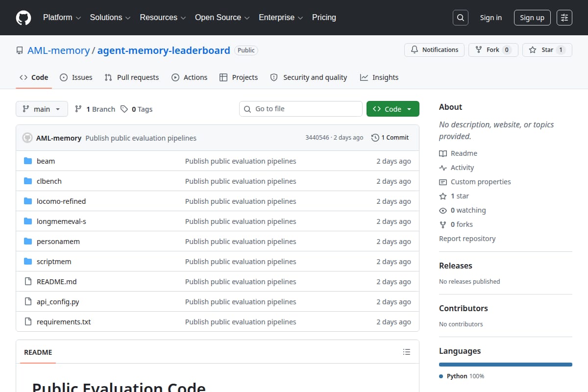Fork the repository with Fork button

(493, 50)
